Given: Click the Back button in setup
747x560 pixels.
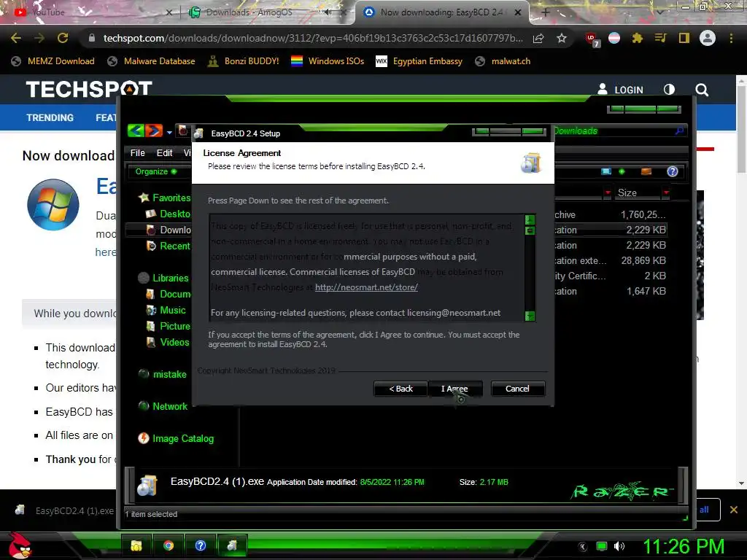Looking at the screenshot, I should click(x=400, y=389).
